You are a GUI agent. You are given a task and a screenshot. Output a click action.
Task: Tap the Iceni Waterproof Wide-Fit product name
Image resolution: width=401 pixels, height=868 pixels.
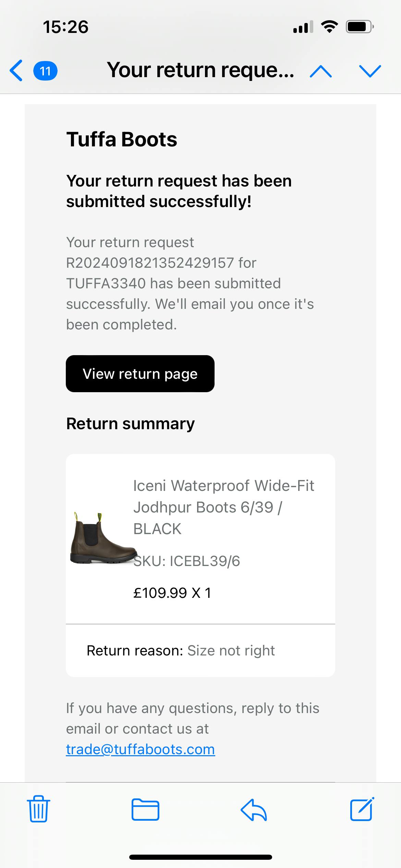click(x=223, y=507)
